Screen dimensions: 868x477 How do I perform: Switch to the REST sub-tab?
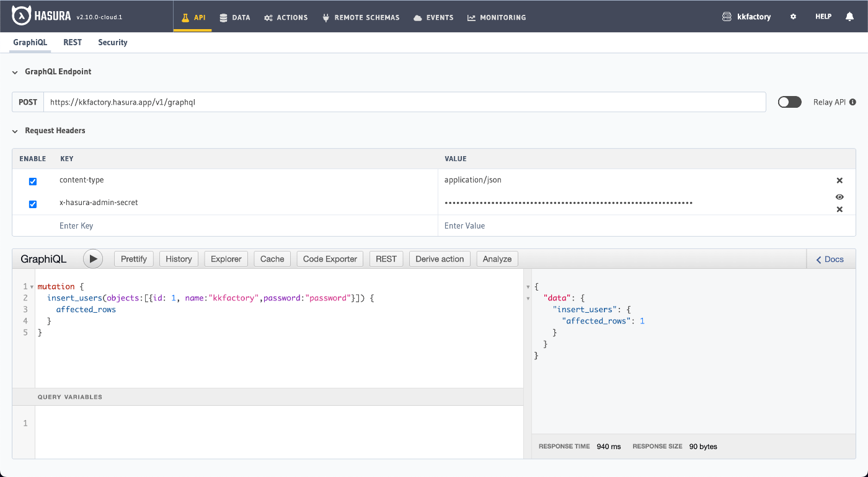pyautogui.click(x=73, y=42)
